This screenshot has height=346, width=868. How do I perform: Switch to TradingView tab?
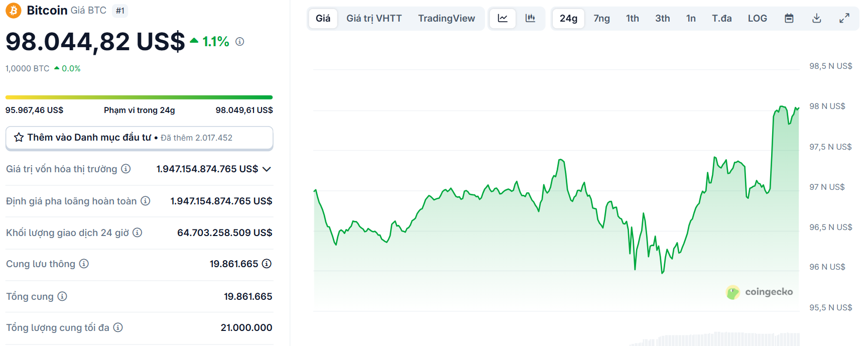pos(446,19)
